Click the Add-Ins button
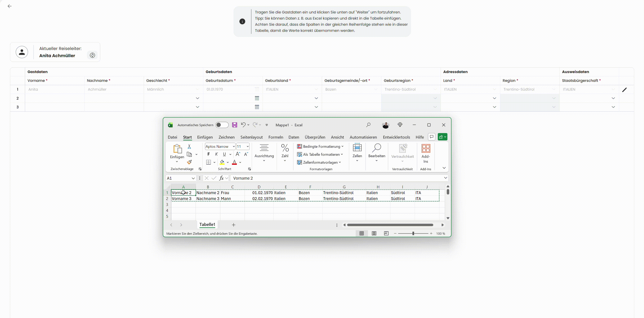644x318 pixels. point(426,153)
